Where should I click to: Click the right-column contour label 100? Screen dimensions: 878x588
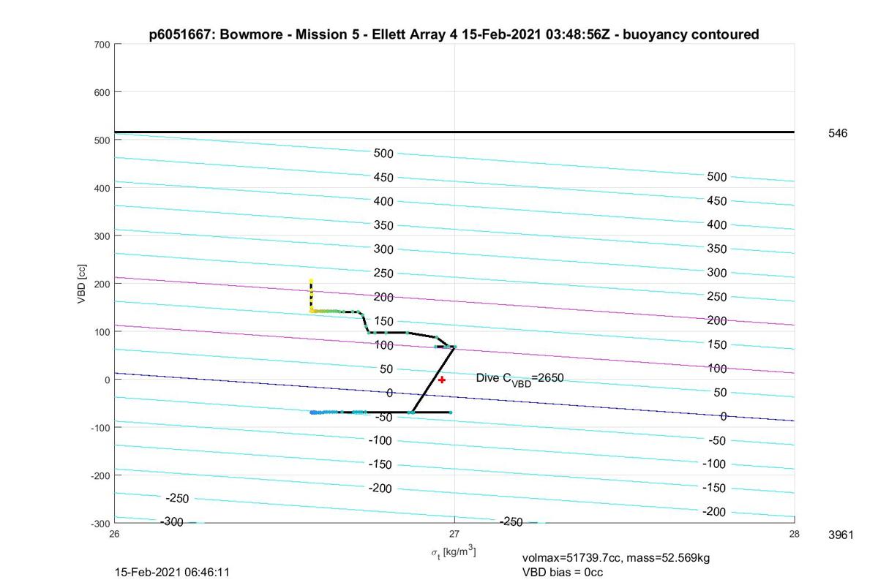click(717, 369)
